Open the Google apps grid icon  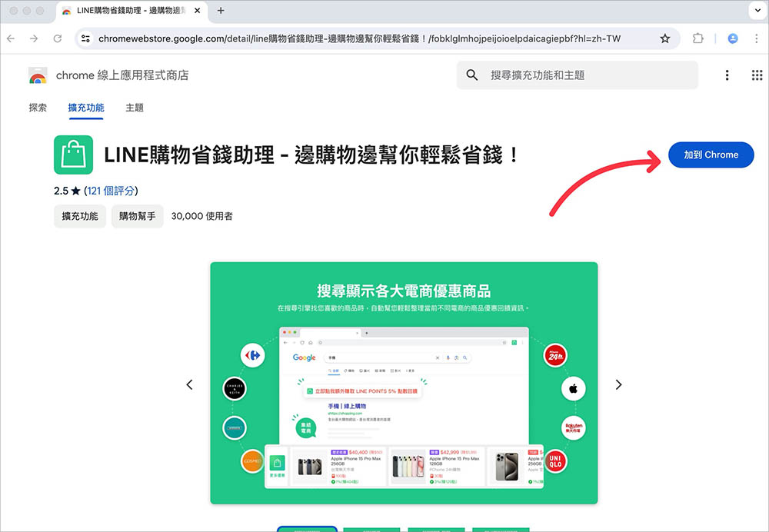coord(757,75)
